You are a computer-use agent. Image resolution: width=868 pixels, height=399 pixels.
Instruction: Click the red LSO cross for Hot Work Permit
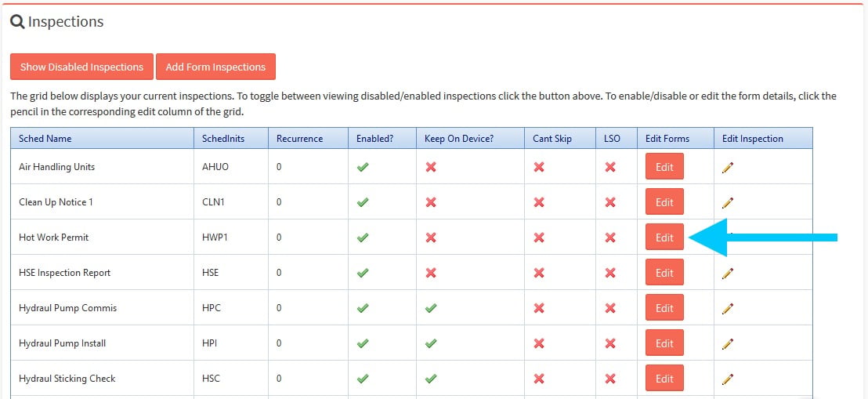(610, 238)
